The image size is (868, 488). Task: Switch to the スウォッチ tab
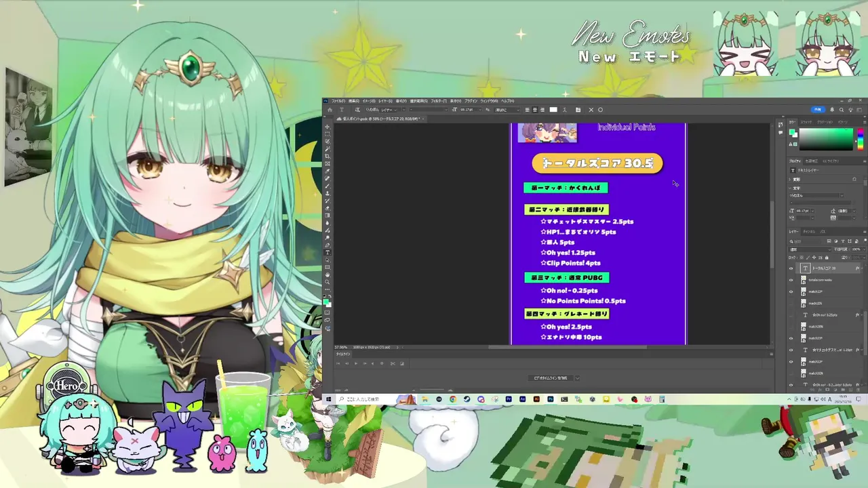806,123
